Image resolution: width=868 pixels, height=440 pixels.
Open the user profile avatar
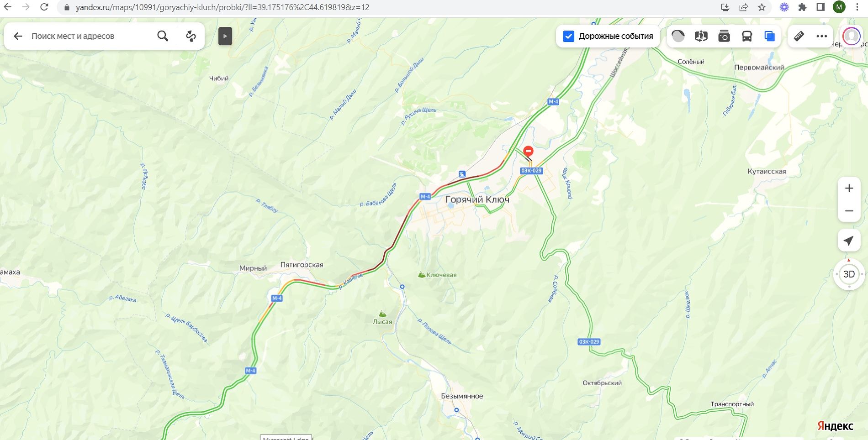point(852,36)
